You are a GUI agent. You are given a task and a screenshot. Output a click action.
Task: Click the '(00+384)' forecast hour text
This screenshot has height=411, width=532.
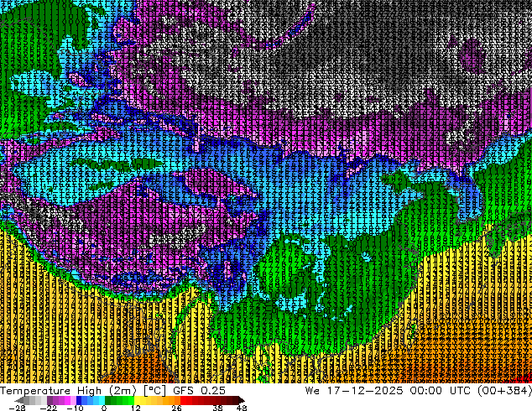pyautogui.click(x=504, y=391)
